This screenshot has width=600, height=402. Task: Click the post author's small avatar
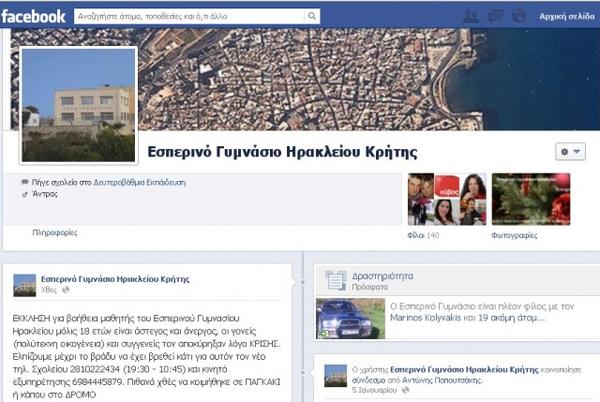click(24, 285)
